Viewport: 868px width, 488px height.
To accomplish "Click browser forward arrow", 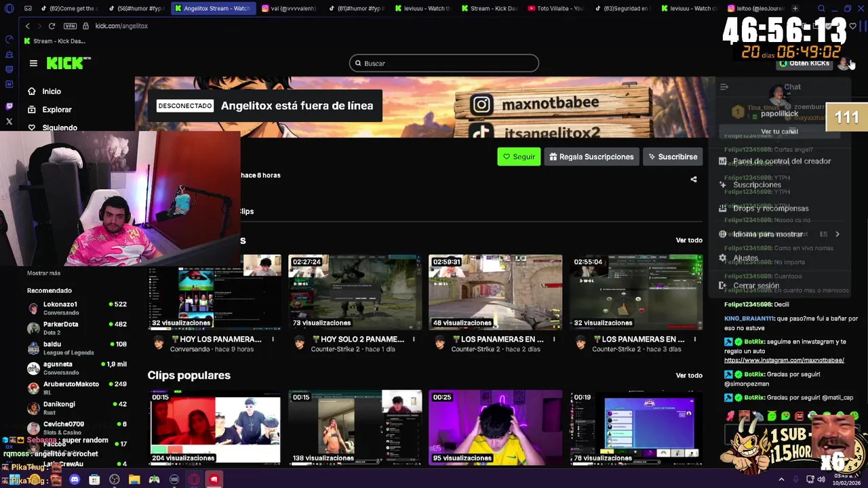I will [39, 26].
